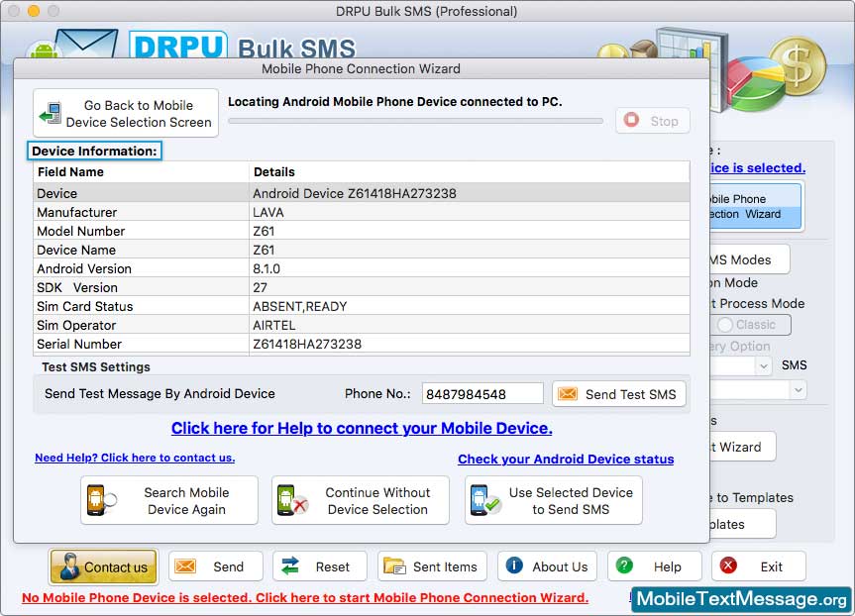Open the dropdown next to SMS label
This screenshot has height=616, width=855.
tap(764, 365)
